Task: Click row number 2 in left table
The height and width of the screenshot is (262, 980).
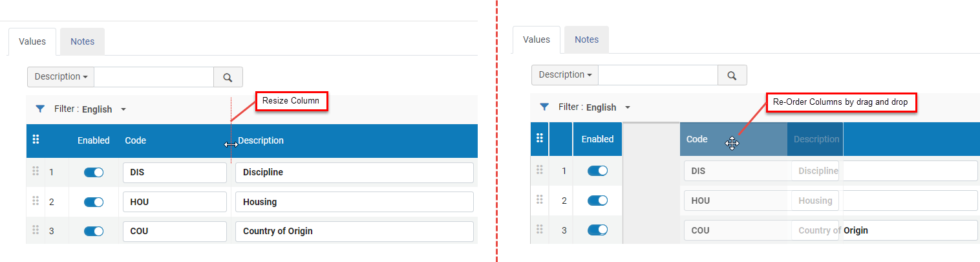Action: click(x=52, y=202)
